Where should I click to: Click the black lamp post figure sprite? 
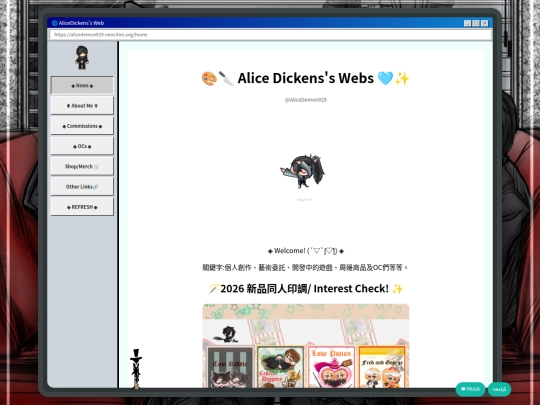coord(136,368)
